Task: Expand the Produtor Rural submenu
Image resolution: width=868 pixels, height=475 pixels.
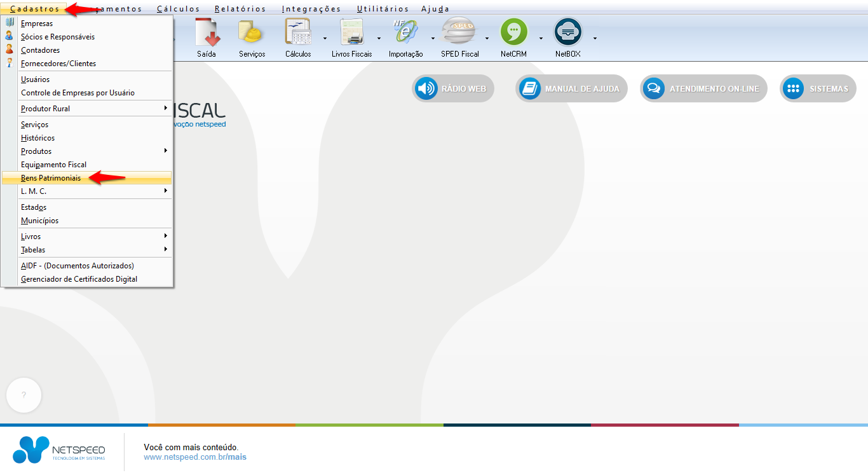Action: [x=89, y=109]
